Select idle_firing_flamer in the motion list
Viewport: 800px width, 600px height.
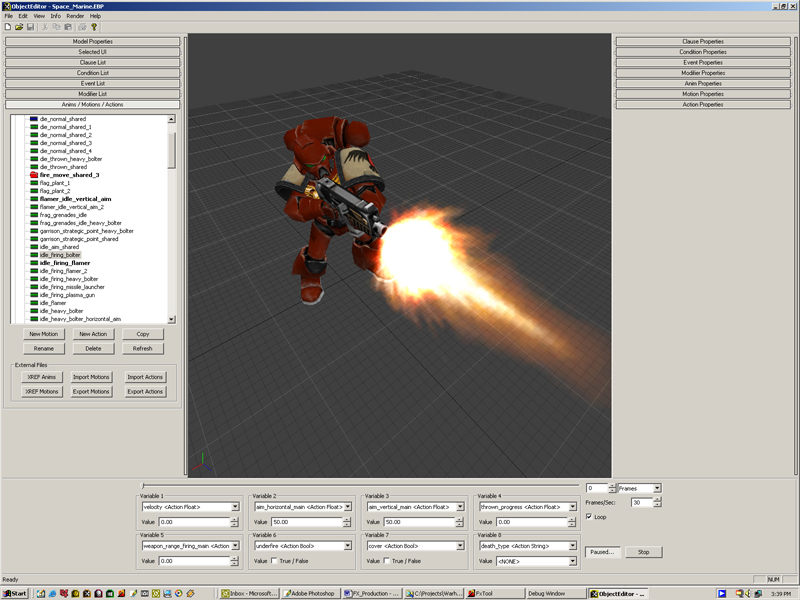coord(64,263)
